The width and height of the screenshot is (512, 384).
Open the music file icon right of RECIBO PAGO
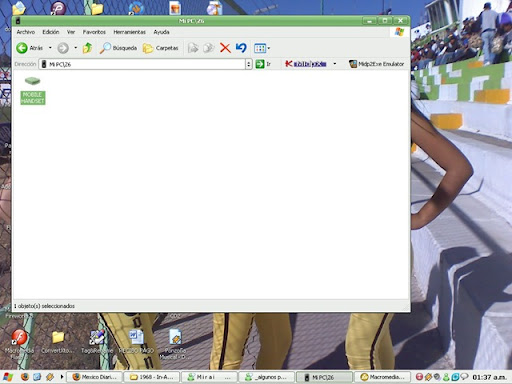[175, 344]
